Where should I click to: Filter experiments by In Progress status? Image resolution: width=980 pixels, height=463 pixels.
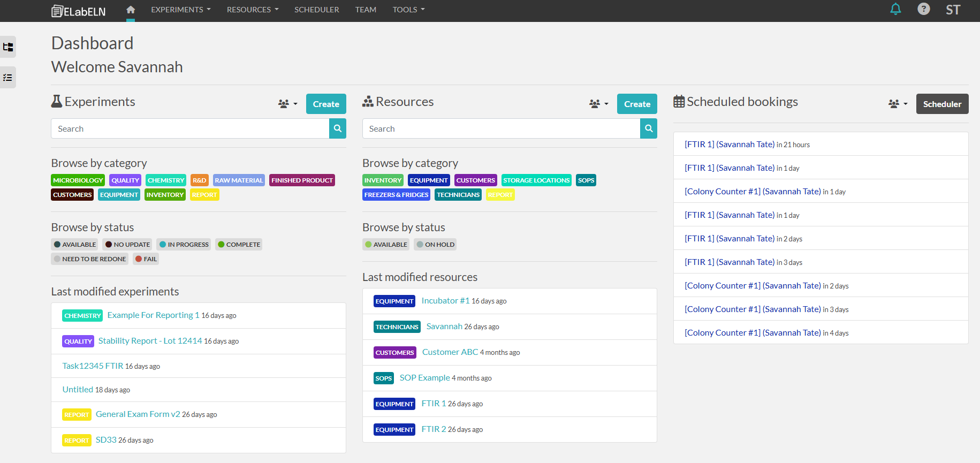(184, 245)
